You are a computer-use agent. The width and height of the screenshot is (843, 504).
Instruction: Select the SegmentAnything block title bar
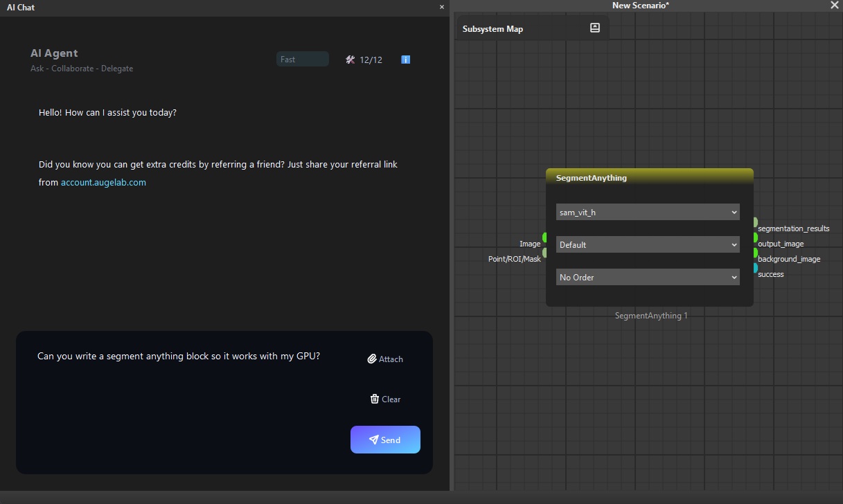click(x=649, y=177)
